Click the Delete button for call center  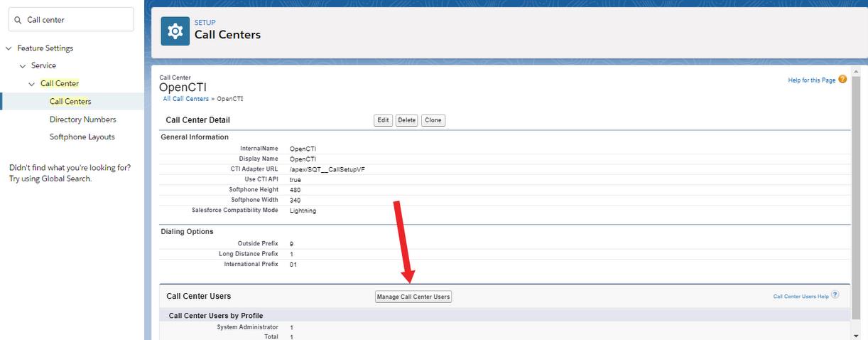(406, 120)
